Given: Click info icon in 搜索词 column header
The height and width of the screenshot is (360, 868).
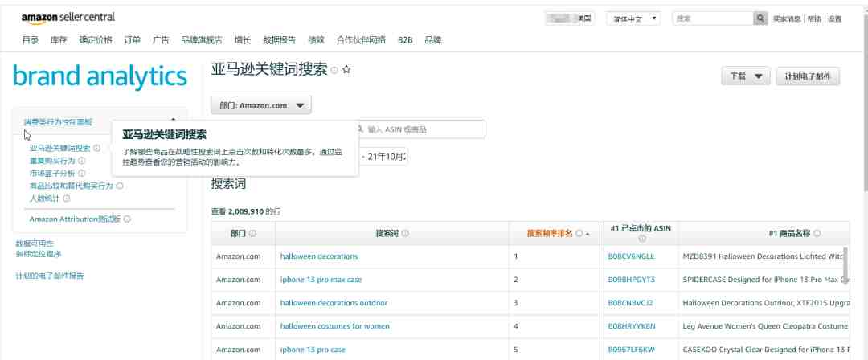Looking at the screenshot, I should tap(405, 234).
